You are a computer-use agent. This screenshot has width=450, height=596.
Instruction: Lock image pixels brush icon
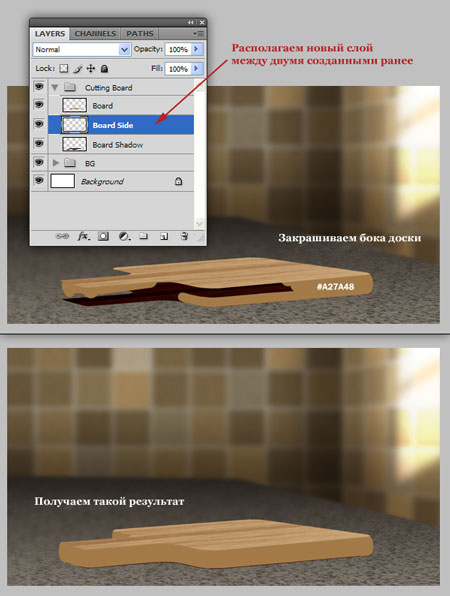coord(78,69)
